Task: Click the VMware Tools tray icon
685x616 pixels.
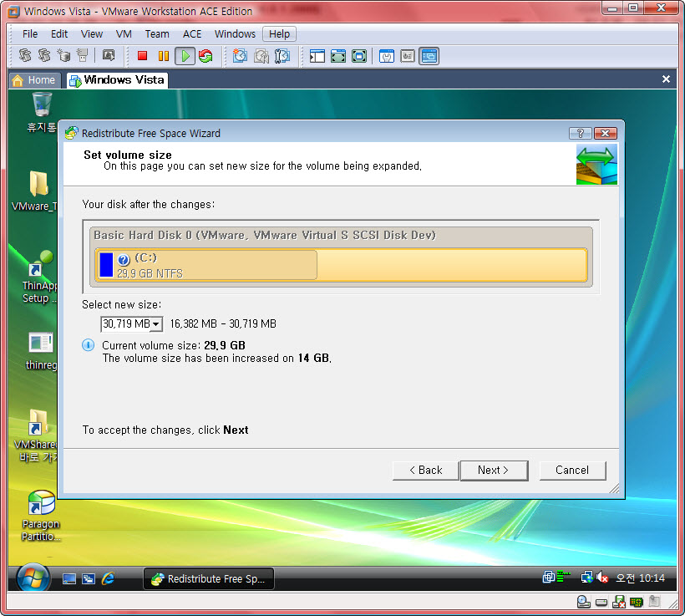Action: click(x=549, y=578)
